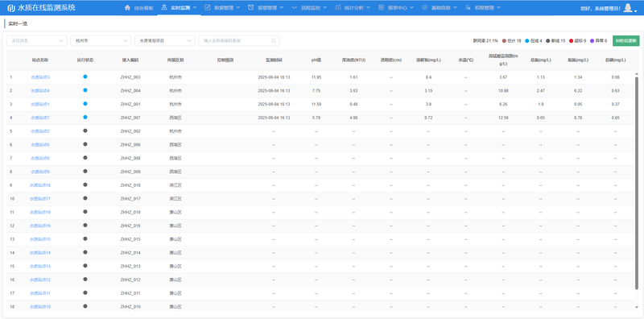Viewport: 644px width, 319px height.
Task: Open the 水质站点3 link
Action: click(40, 77)
